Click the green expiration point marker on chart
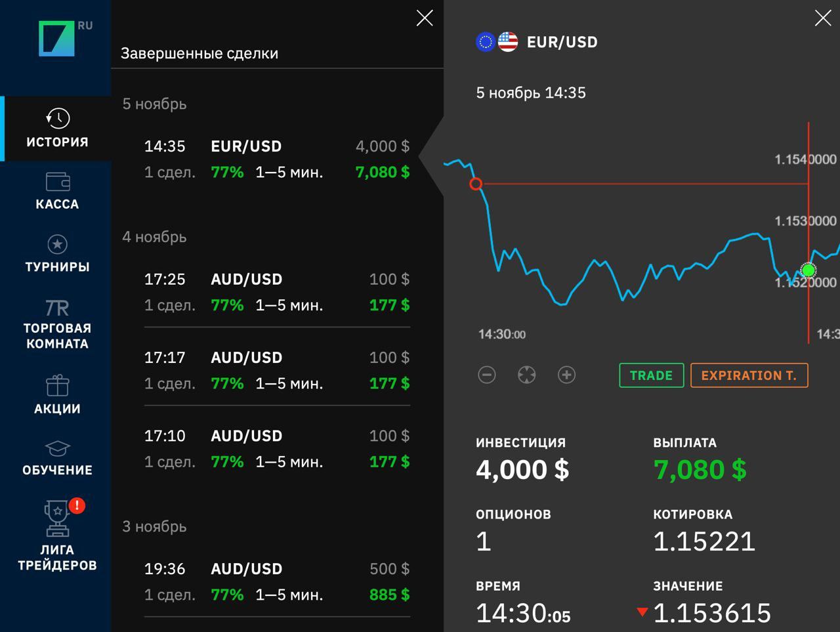This screenshot has height=632, width=840. point(808,270)
